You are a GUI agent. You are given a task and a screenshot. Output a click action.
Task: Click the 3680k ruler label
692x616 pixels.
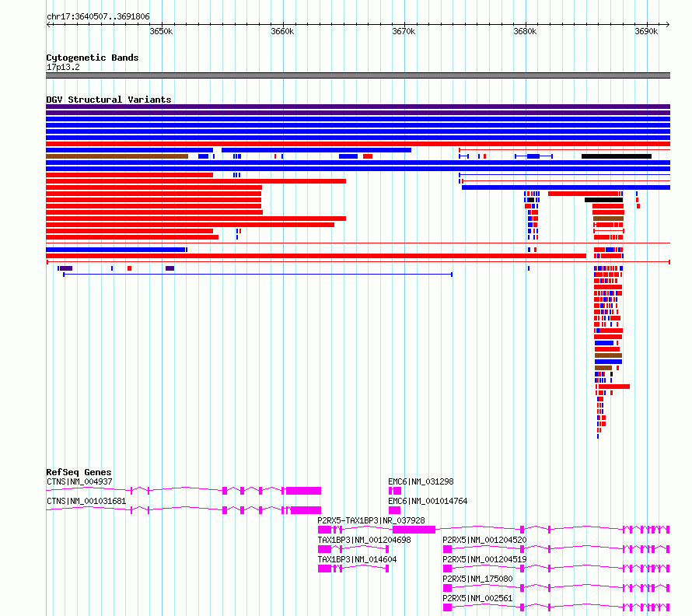coord(525,31)
